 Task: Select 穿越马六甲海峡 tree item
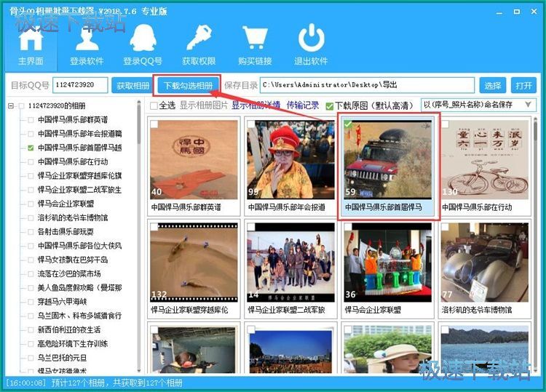(x=62, y=302)
